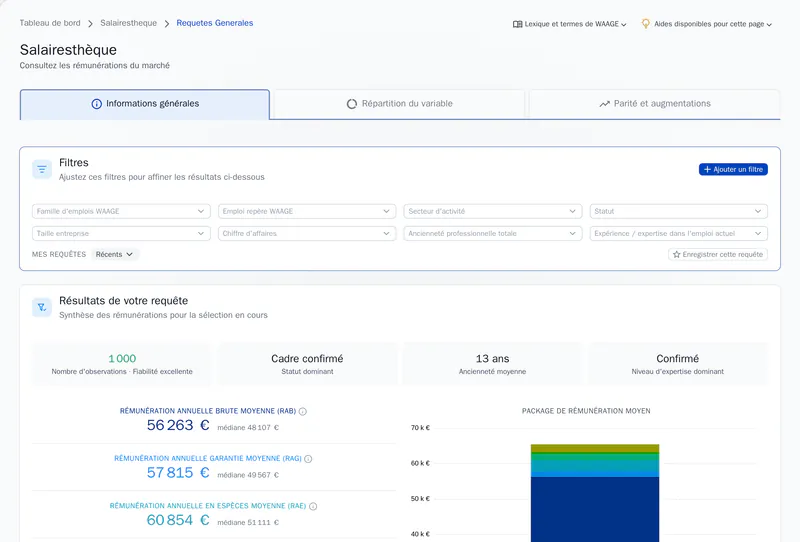Open Expérience / expertise dans l'emploi actuel dropdown

click(679, 233)
